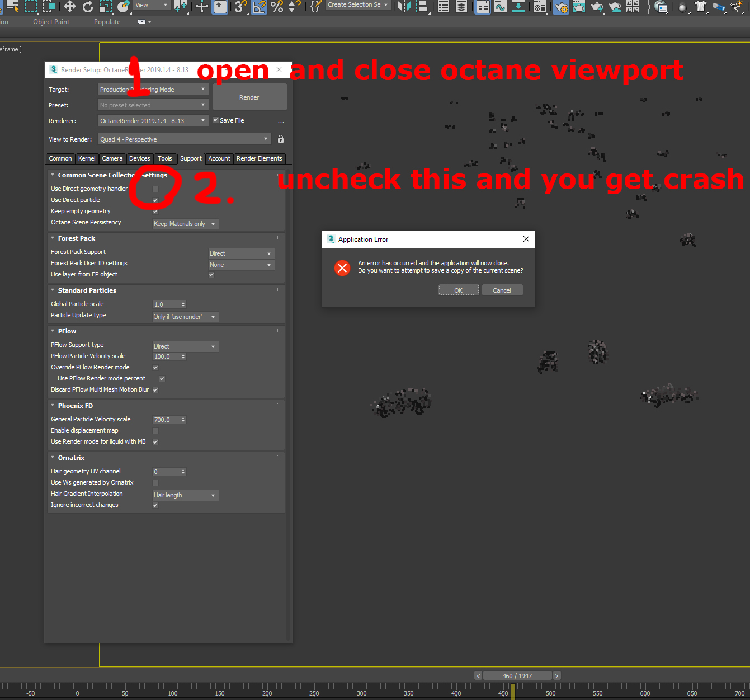750x700 pixels.
Task: Toggle Use Direct geometry handler checkbox
Action: coord(155,189)
